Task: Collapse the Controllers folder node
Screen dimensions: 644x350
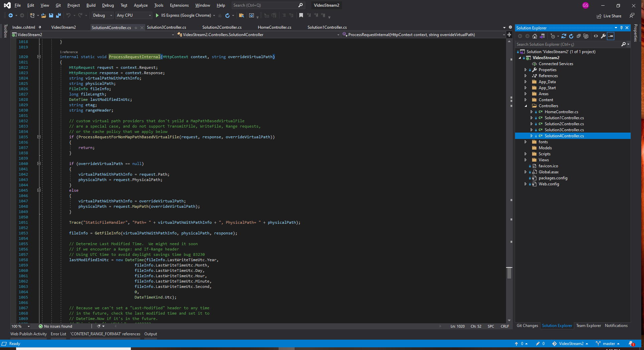Action: tap(526, 106)
